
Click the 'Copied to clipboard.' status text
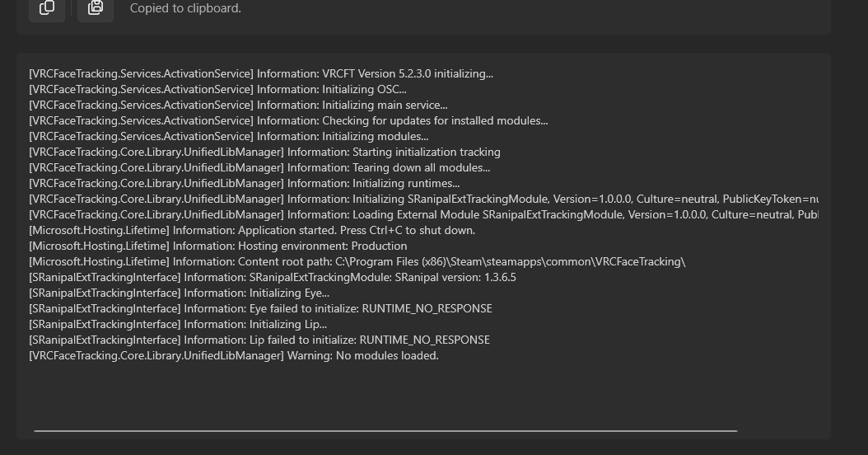(x=185, y=8)
